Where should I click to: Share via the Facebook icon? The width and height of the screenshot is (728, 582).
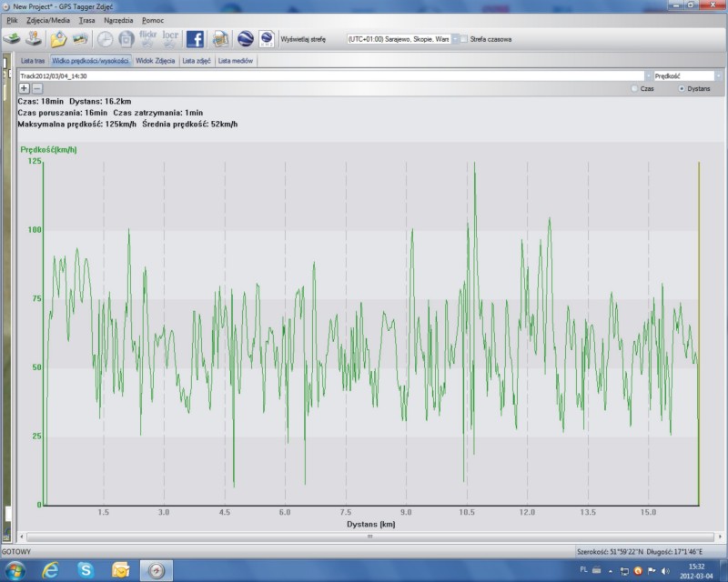pos(195,39)
